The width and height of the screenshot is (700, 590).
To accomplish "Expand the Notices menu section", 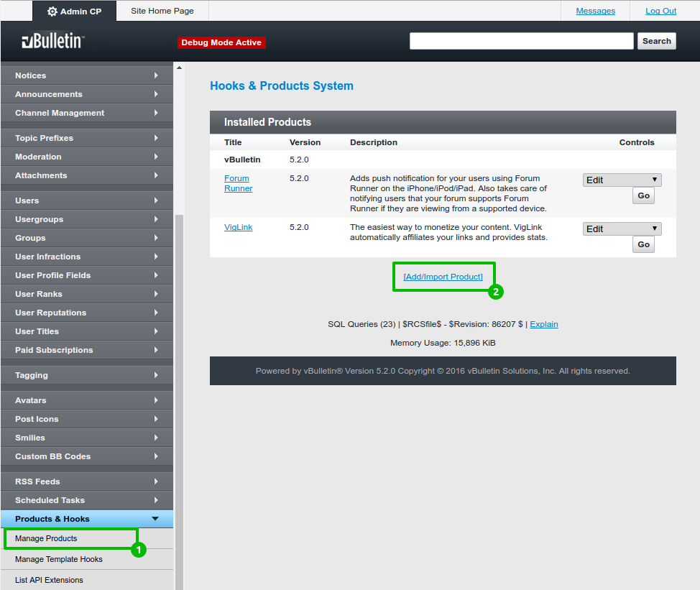I will pyautogui.click(x=87, y=75).
